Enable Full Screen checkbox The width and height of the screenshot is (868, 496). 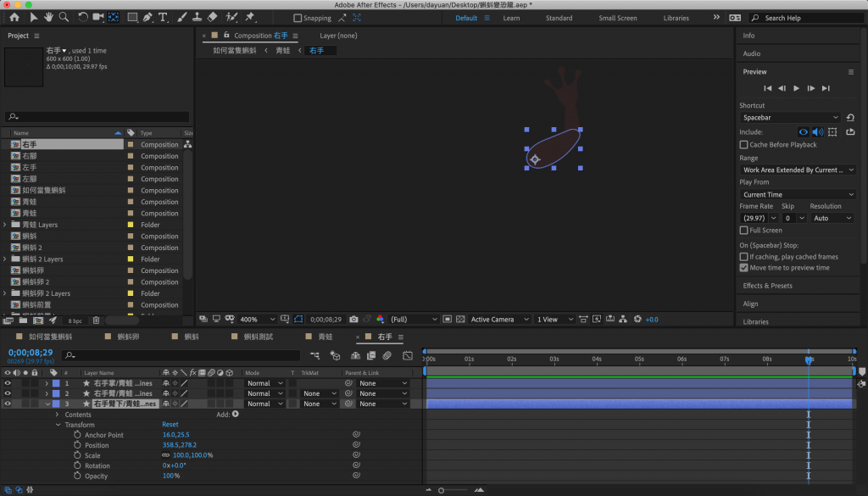click(x=743, y=231)
